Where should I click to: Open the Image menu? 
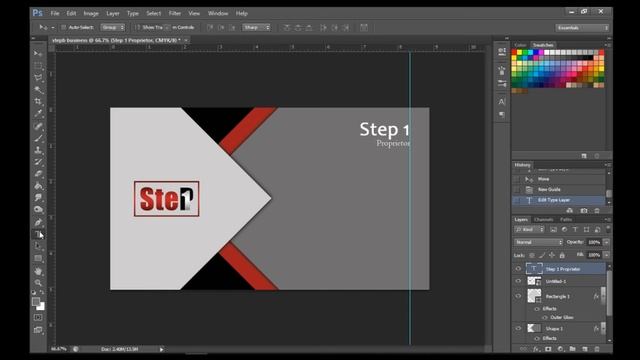pyautogui.click(x=91, y=13)
